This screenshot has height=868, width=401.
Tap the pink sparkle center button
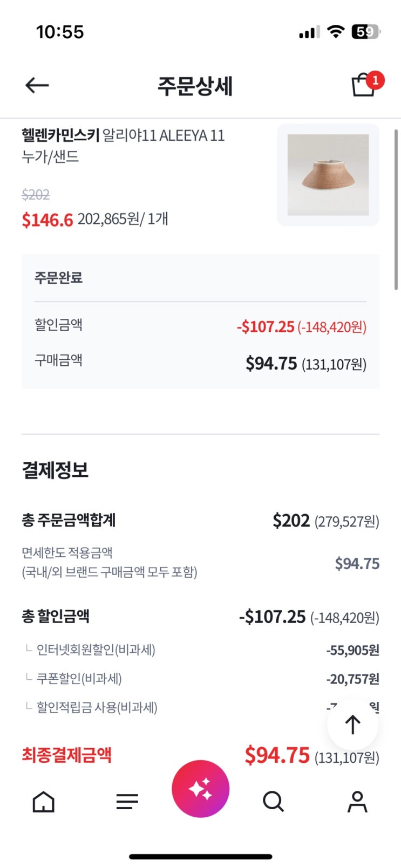click(200, 789)
